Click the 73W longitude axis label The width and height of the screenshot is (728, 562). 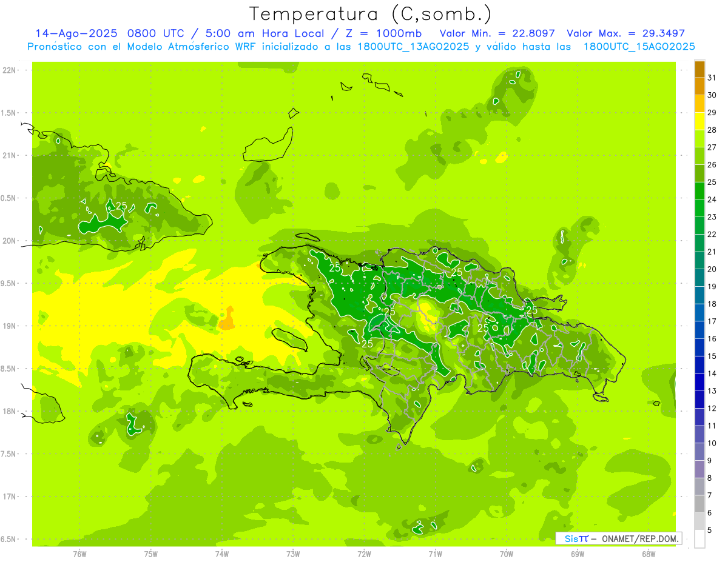click(293, 554)
